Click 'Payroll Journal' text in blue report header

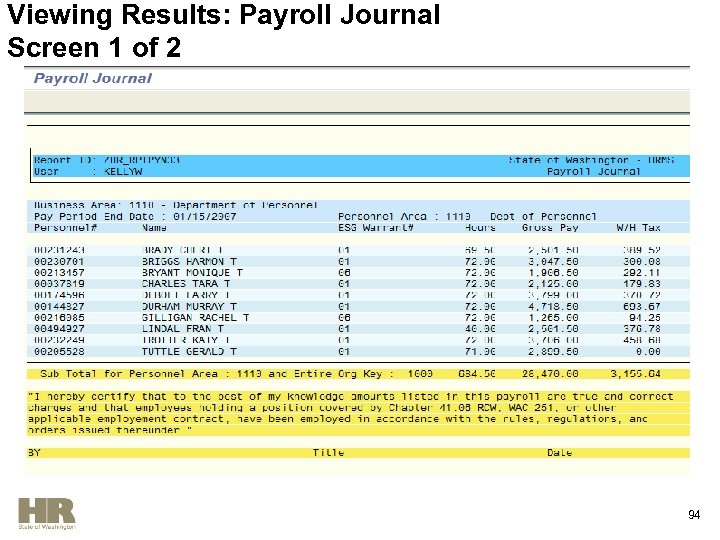(x=593, y=172)
